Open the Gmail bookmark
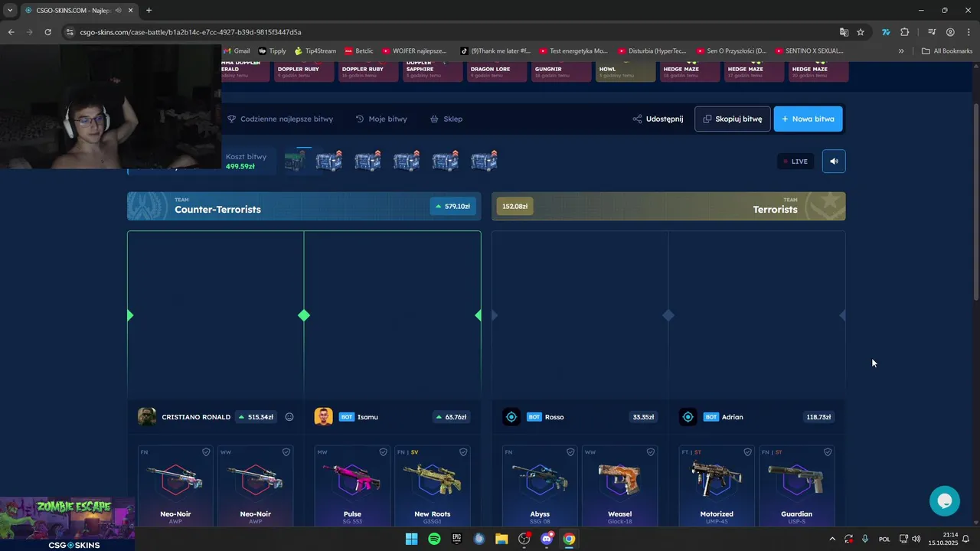980x551 pixels. coord(237,51)
